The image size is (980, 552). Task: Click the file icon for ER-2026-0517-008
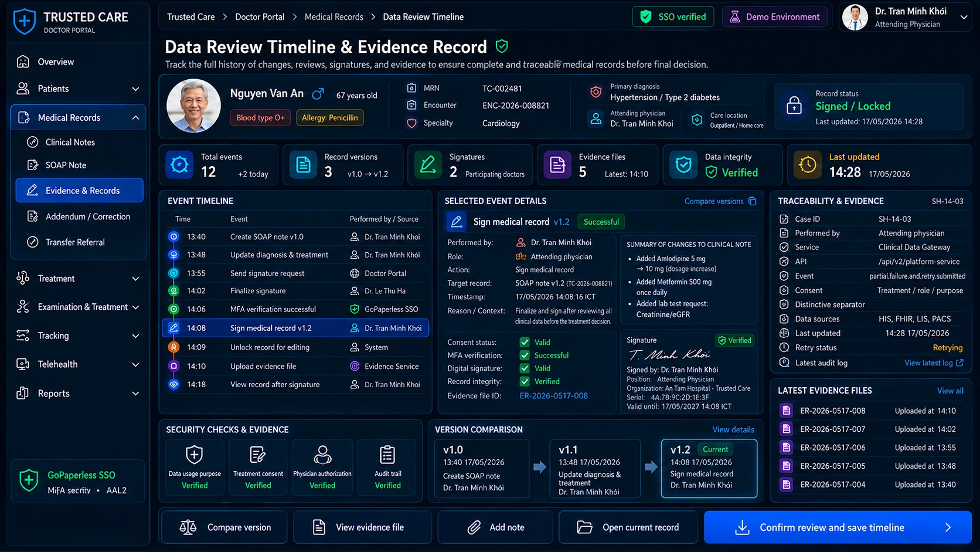point(787,411)
